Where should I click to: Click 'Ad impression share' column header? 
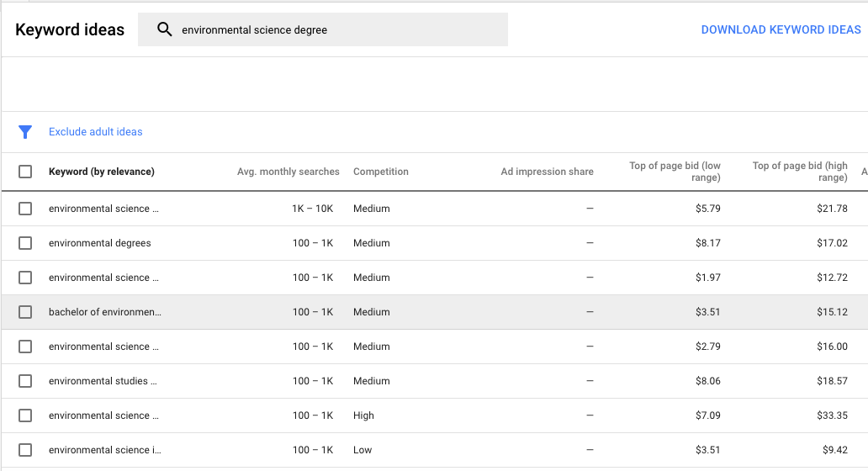tap(547, 172)
